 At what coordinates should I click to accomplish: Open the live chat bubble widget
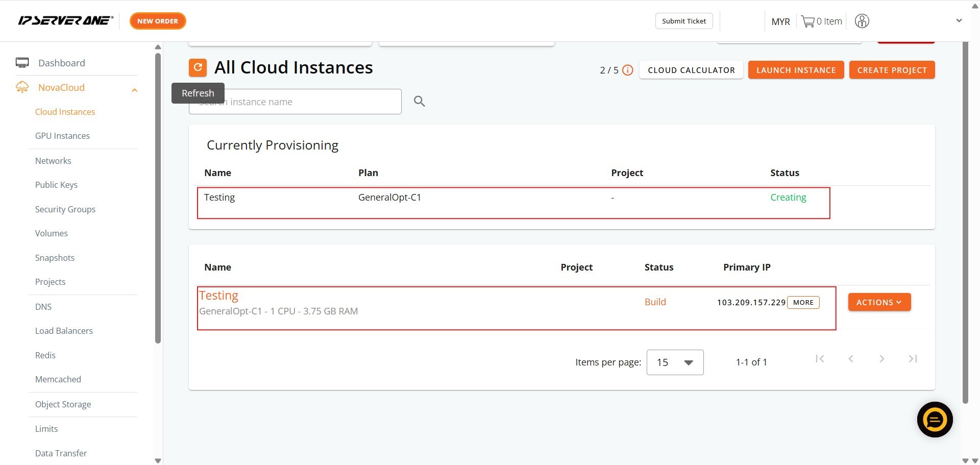pyautogui.click(x=935, y=420)
